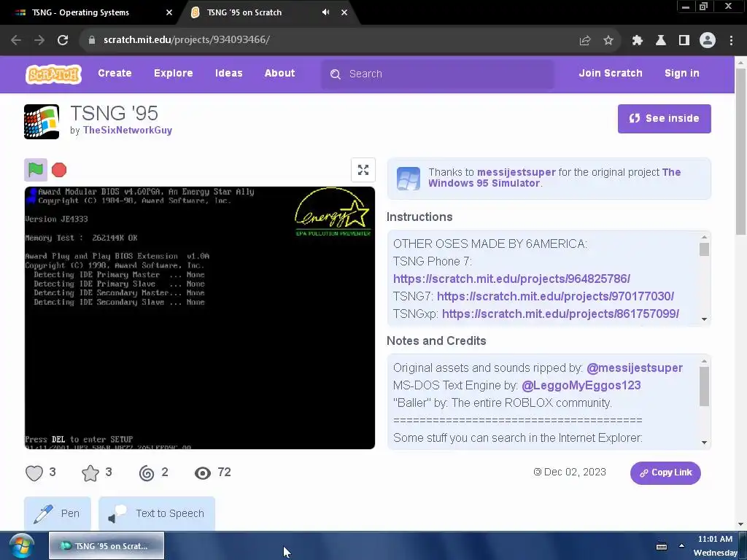Enter fullscreen mode for the project
747x560 pixels.
pos(363,170)
